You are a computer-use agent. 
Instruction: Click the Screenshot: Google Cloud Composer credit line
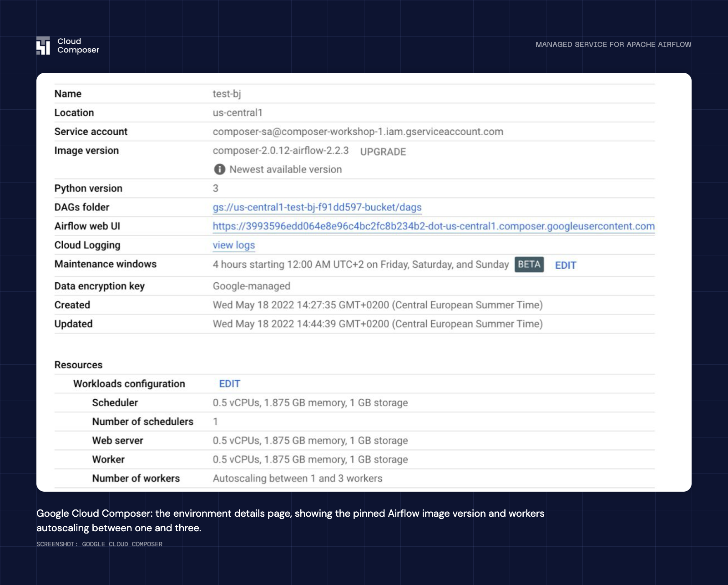point(99,544)
